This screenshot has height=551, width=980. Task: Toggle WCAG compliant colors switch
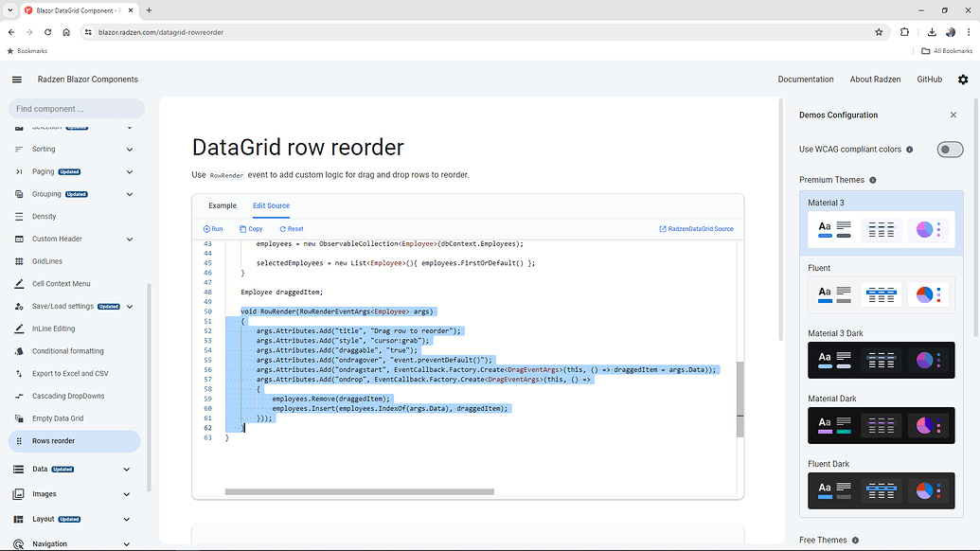(949, 149)
